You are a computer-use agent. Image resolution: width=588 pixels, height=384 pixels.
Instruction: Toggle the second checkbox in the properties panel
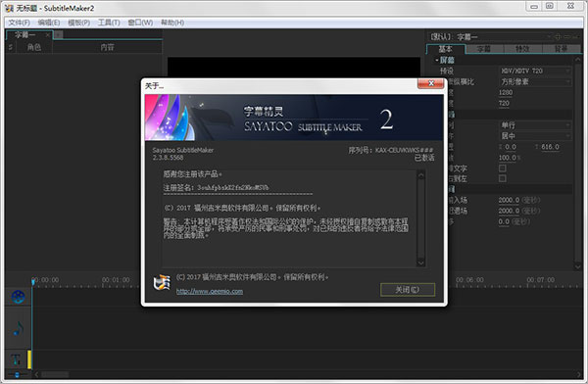point(503,178)
